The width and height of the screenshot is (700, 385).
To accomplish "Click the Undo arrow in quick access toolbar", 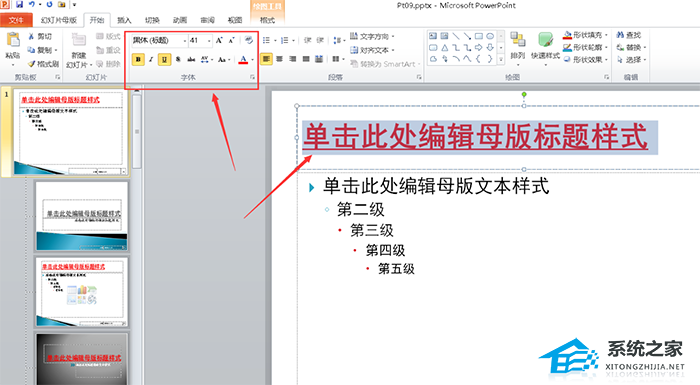I will (x=32, y=4).
